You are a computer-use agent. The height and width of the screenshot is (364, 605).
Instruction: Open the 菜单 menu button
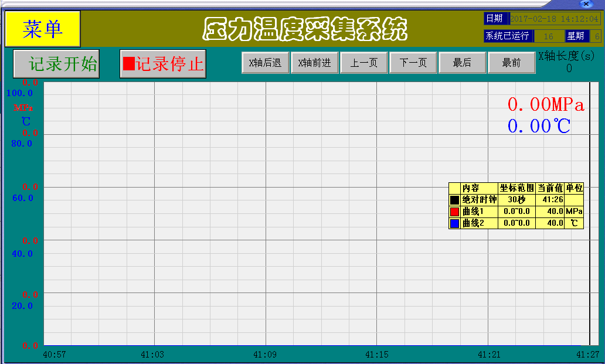point(42,29)
